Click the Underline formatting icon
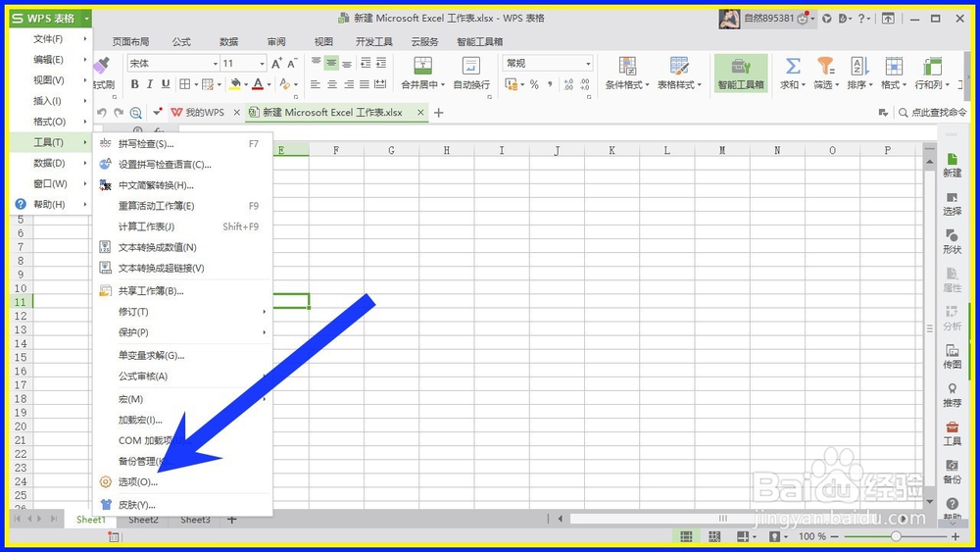The width and height of the screenshot is (980, 552). click(166, 84)
